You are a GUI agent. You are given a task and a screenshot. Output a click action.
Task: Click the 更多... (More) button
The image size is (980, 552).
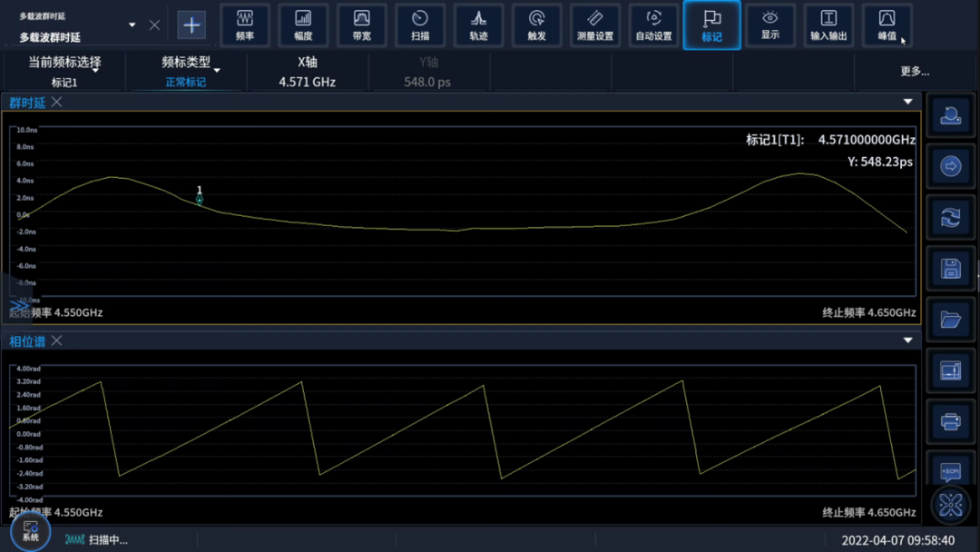point(914,72)
